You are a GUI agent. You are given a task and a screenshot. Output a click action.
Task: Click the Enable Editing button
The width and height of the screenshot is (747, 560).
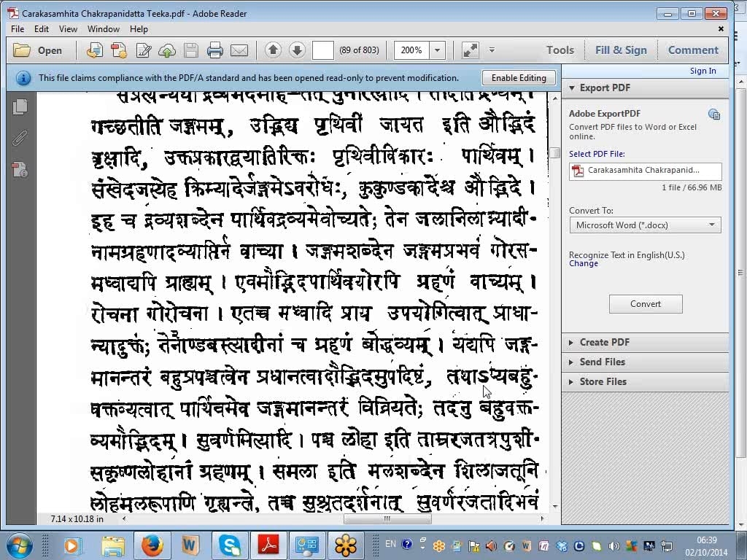pos(519,78)
